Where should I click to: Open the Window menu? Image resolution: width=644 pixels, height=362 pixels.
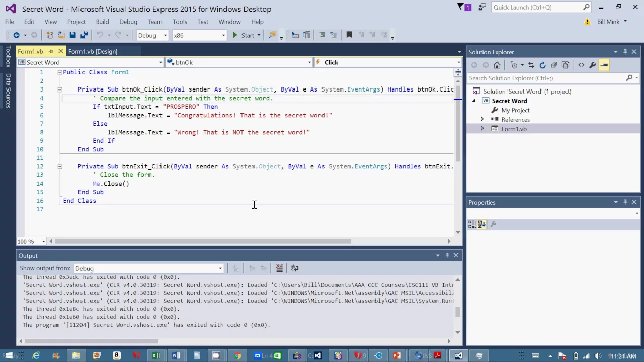[229, 22]
